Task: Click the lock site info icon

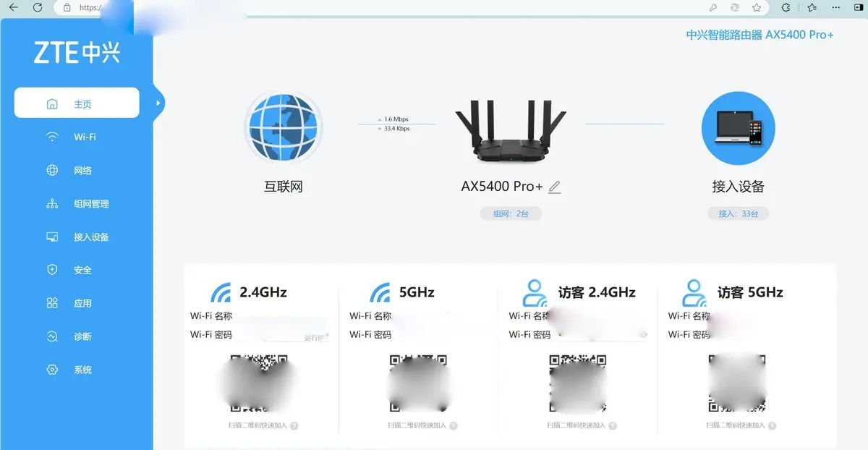Action: (x=67, y=7)
